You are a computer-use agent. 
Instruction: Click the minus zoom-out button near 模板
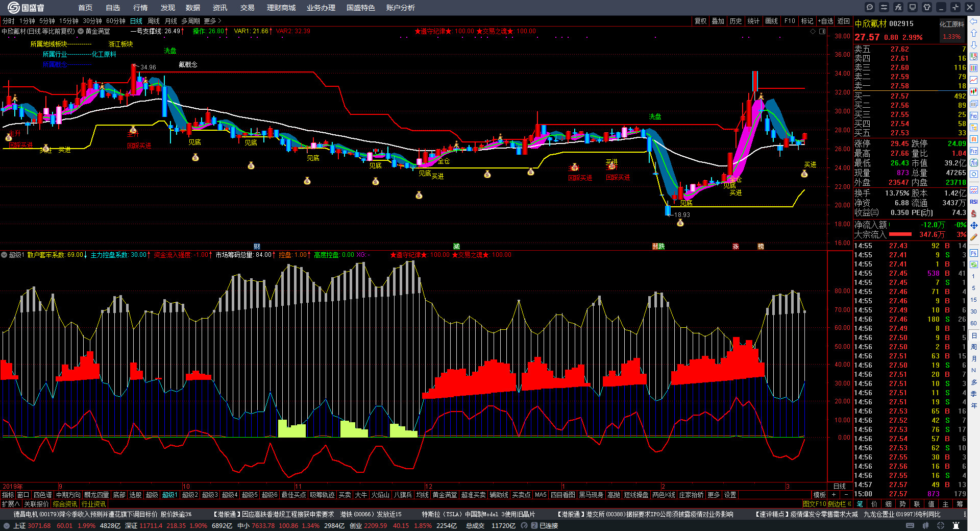pyautogui.click(x=846, y=495)
